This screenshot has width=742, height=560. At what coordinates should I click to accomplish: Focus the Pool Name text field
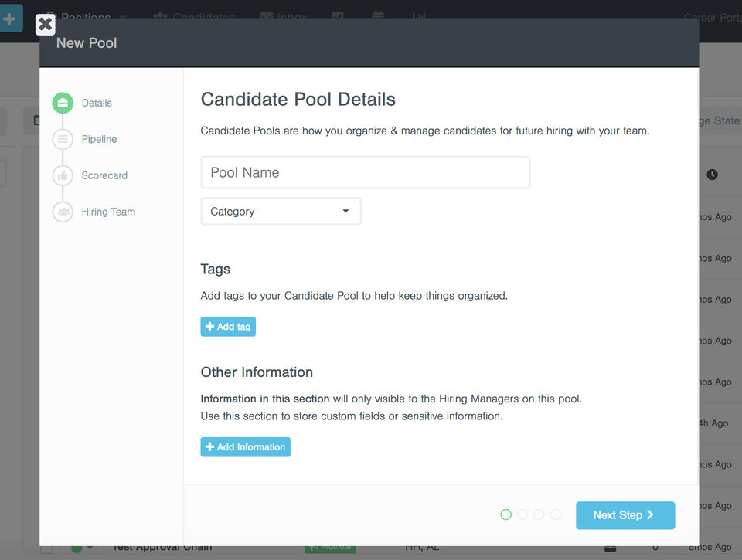click(366, 173)
